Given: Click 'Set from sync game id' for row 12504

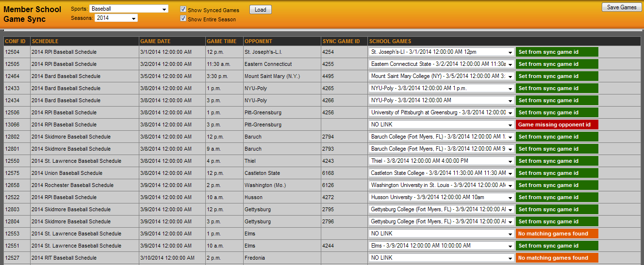Looking at the screenshot, I should tap(557, 52).
